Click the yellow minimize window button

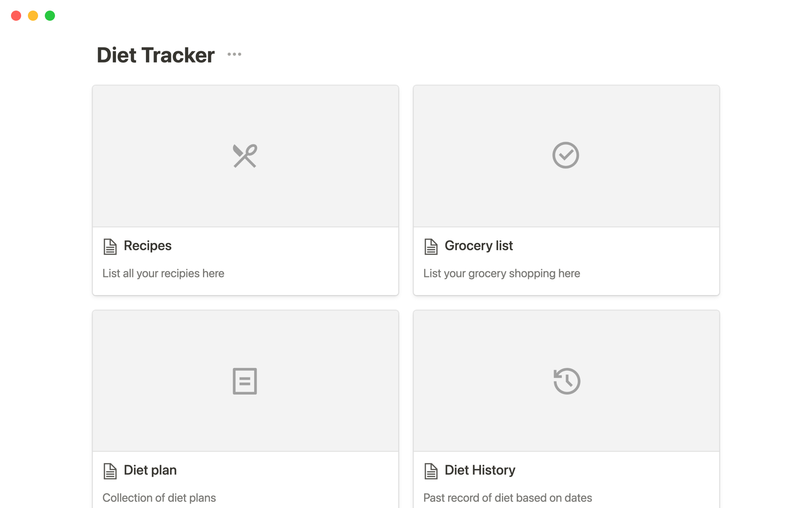tap(33, 16)
